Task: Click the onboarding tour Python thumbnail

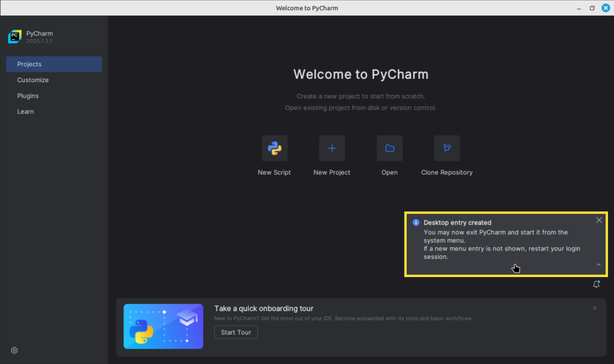Action: (x=163, y=326)
